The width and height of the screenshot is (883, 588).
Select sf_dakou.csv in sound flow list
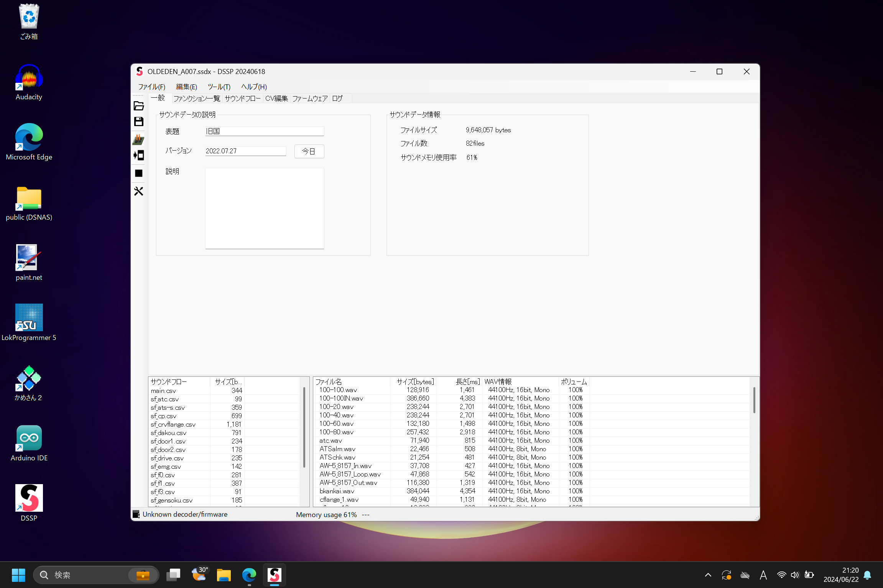(x=169, y=433)
